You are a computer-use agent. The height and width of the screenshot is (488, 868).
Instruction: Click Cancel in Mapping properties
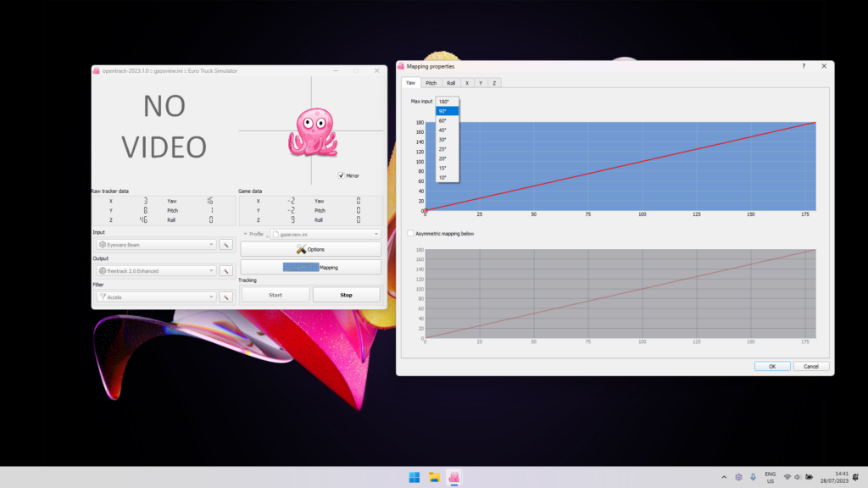coord(811,366)
